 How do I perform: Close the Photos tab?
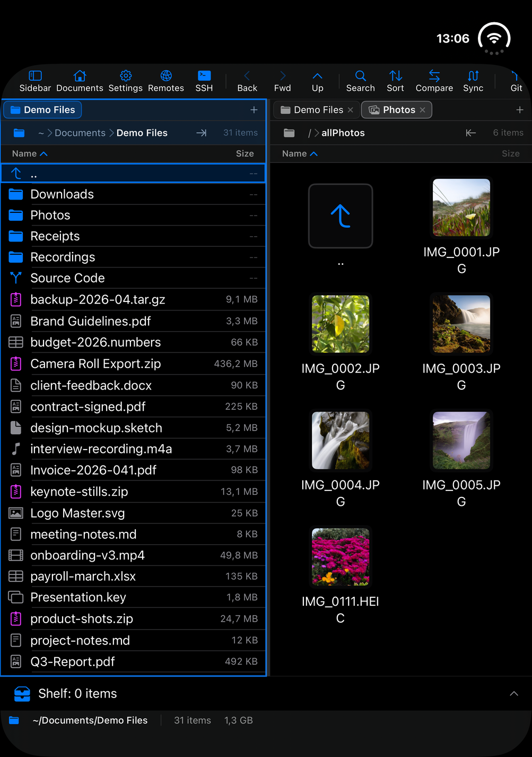(x=423, y=110)
